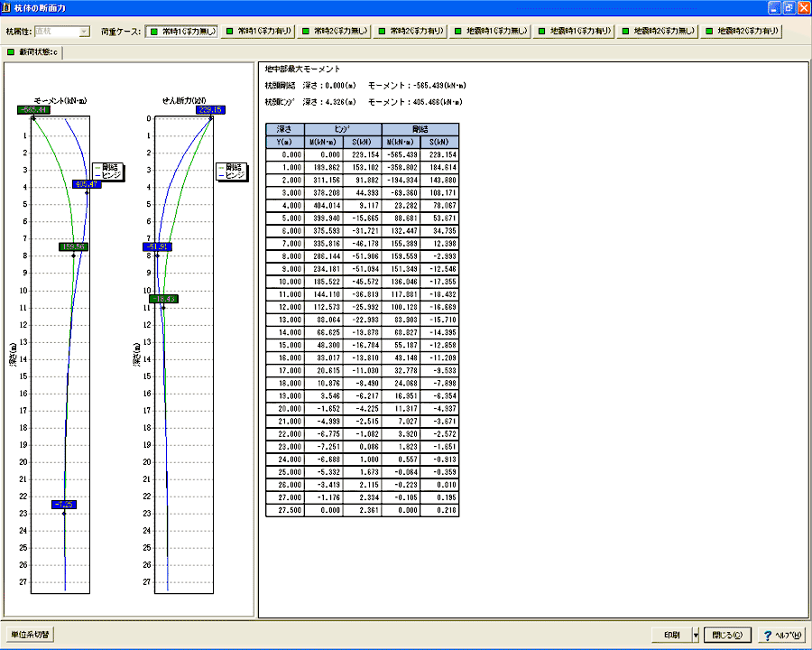Image resolution: width=812 pixels, height=650 pixels.
Task: Click the 10.000 depth cell
Action: click(285, 282)
